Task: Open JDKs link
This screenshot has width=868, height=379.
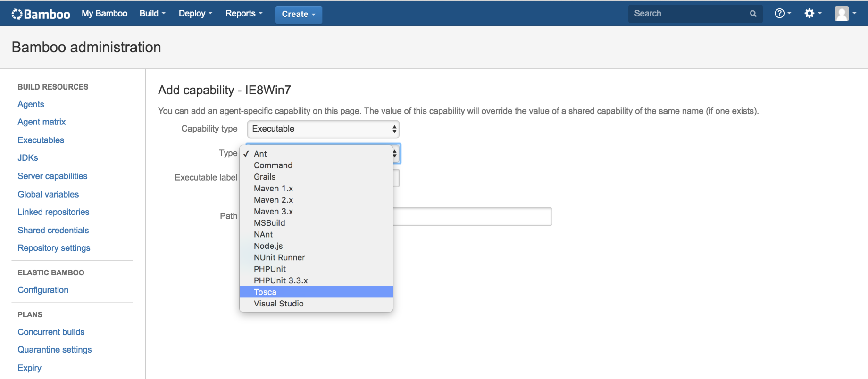Action: coord(28,158)
